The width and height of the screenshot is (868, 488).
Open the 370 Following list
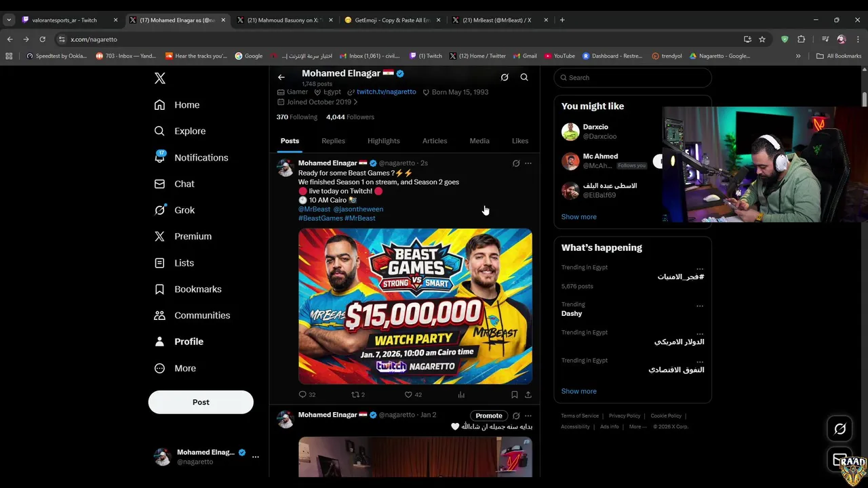point(297,117)
